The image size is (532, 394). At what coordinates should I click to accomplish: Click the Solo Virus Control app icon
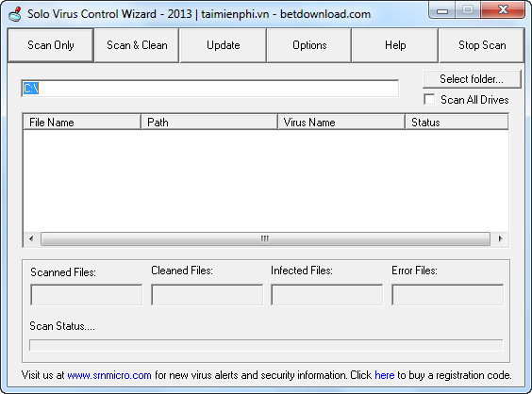(15, 14)
